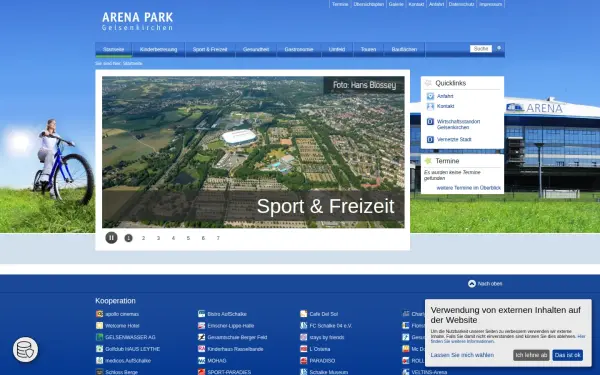Image resolution: width=600 pixels, height=375 pixels.
Task: Click the Datenschutz link in the top bar
Action: pos(461,4)
